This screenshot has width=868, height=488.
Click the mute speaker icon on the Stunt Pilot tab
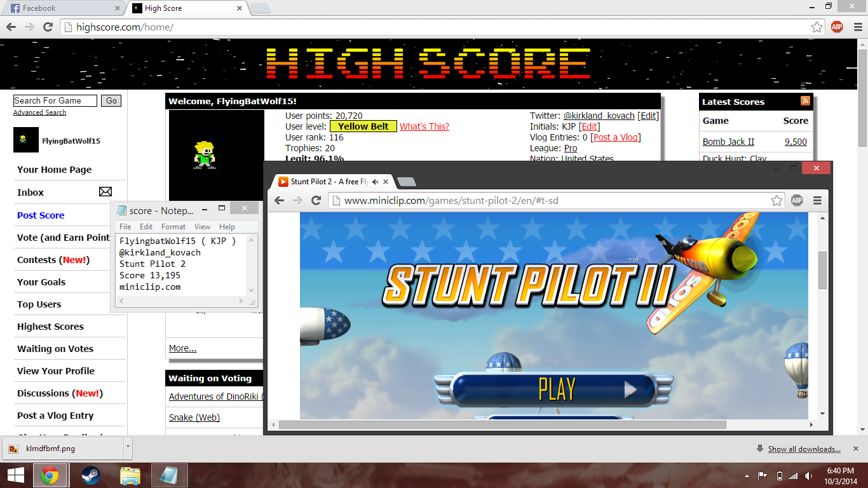(375, 182)
